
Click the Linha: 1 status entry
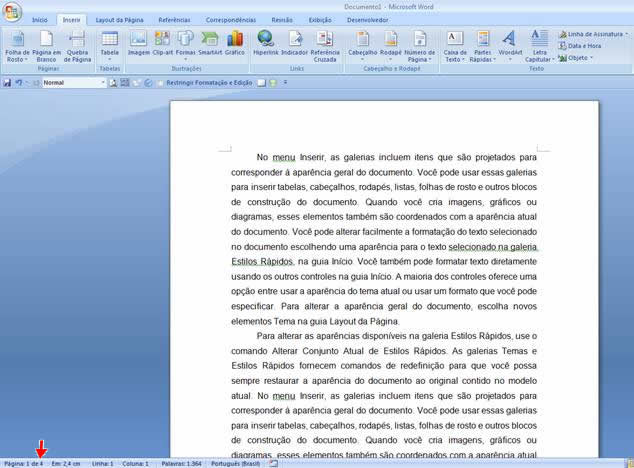click(x=102, y=464)
